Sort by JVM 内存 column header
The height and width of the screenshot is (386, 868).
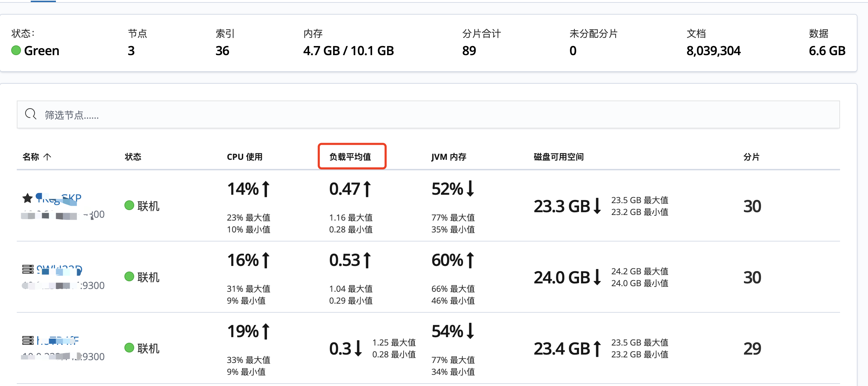coord(449,157)
